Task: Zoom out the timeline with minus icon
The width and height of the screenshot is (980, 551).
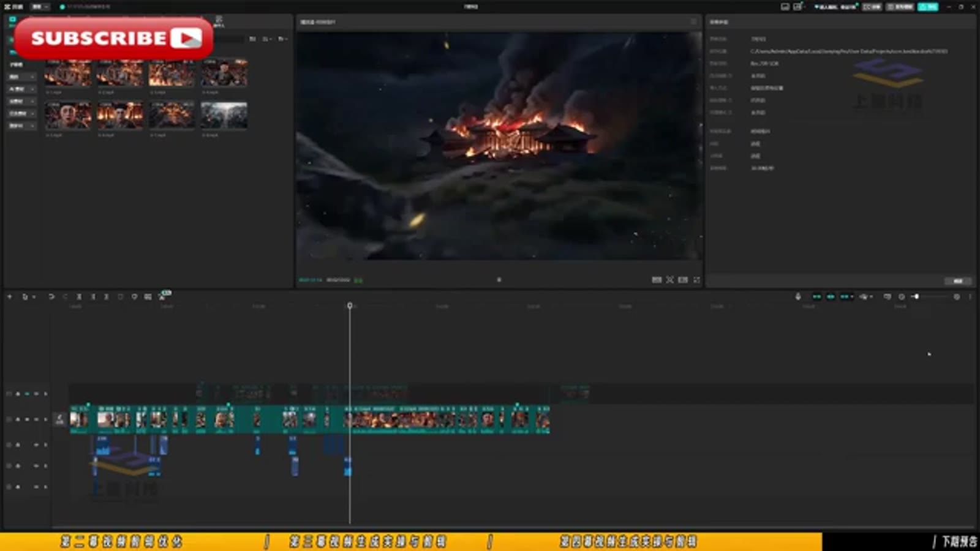Action: [x=902, y=296]
